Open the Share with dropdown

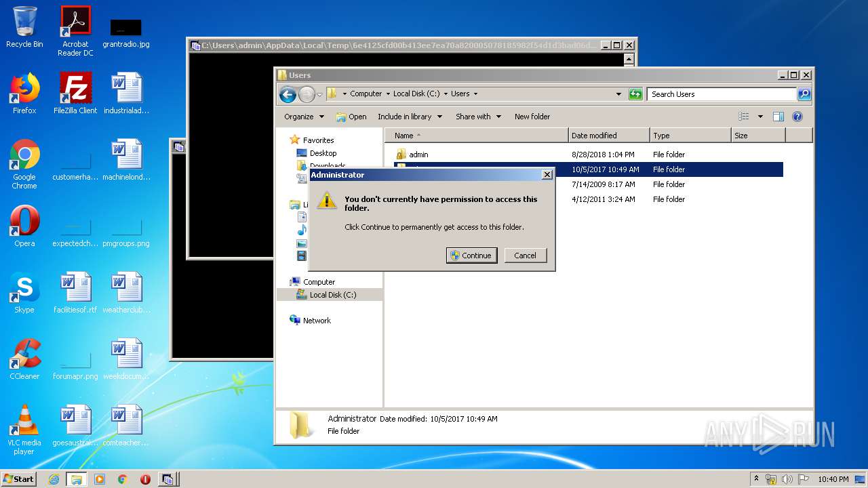tap(478, 117)
